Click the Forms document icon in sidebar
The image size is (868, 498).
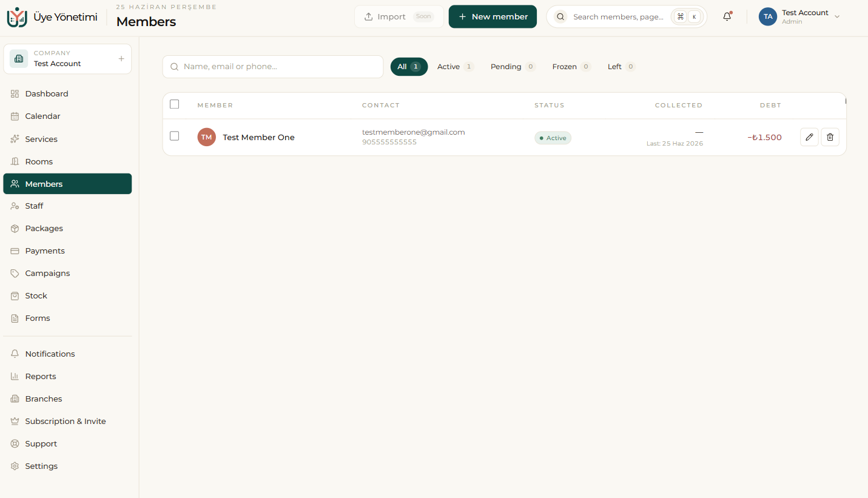(15, 318)
